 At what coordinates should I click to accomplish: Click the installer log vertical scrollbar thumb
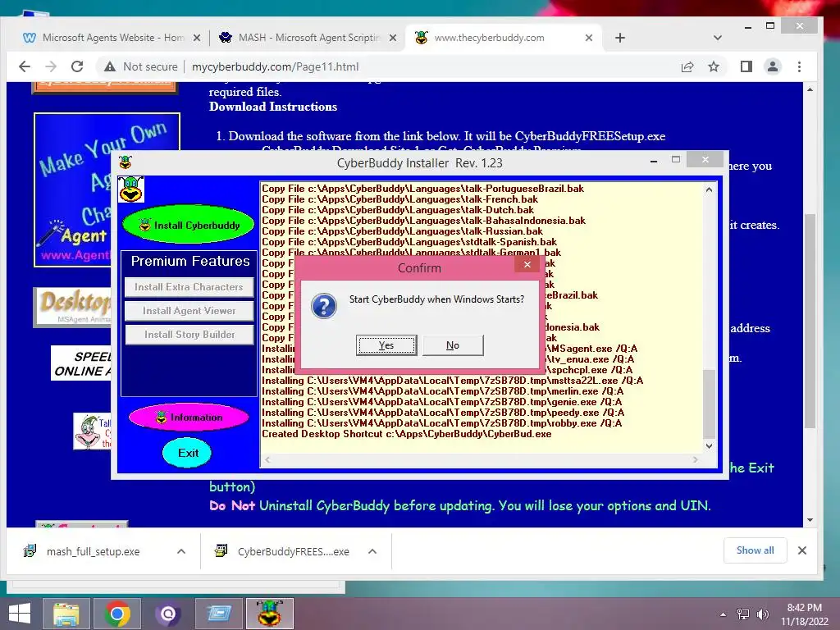click(x=709, y=404)
